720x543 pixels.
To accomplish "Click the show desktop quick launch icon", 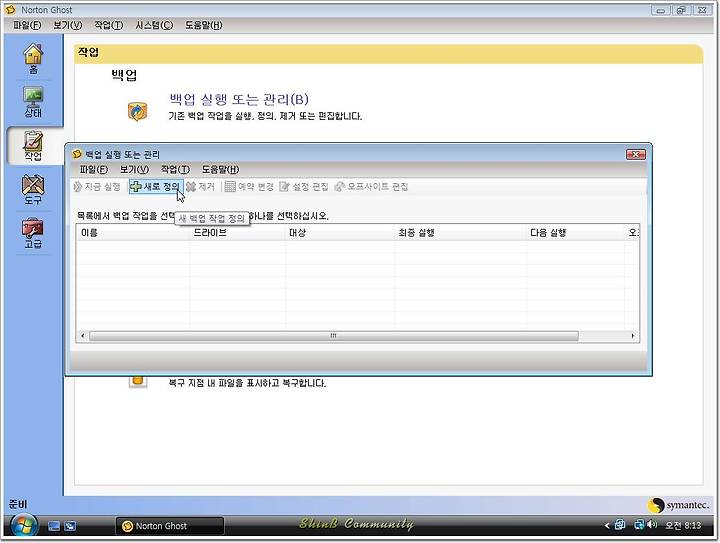I will point(54,526).
